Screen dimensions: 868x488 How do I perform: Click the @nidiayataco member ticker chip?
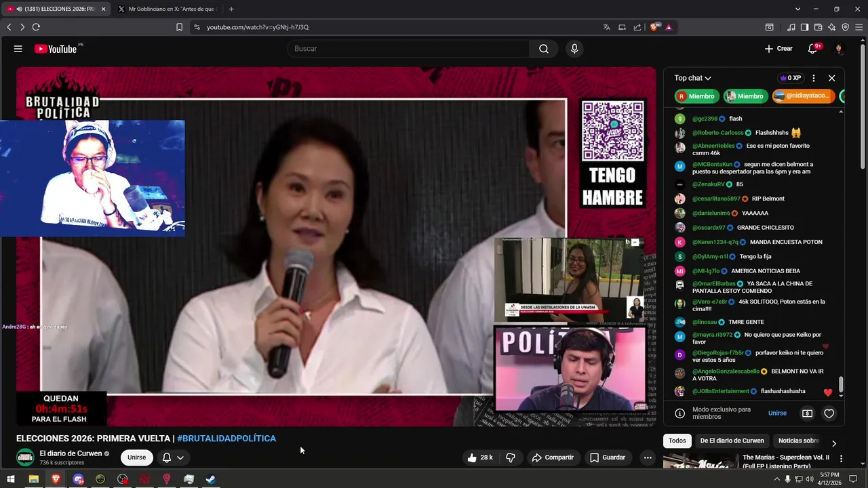coord(804,96)
